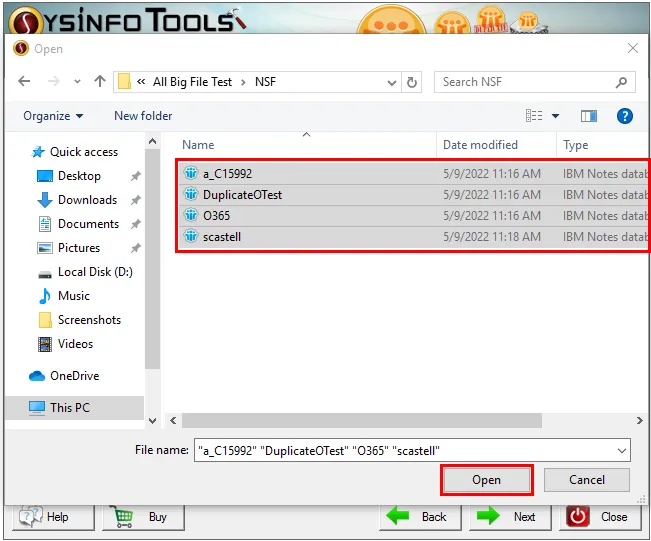Screen dimensions: 651x541
Task: Click the Close button with red power icon
Action: click(x=600, y=517)
